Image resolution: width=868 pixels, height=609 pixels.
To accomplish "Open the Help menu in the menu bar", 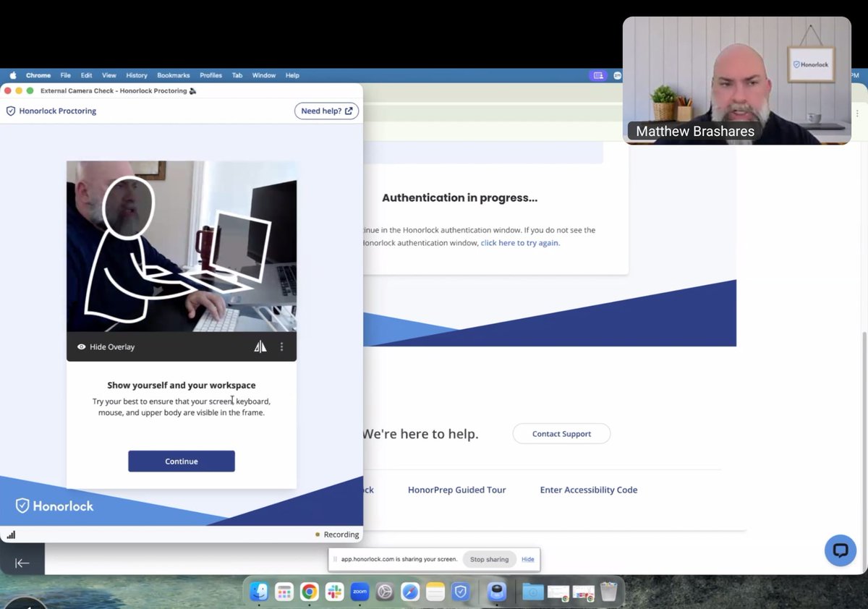I will 292,75.
